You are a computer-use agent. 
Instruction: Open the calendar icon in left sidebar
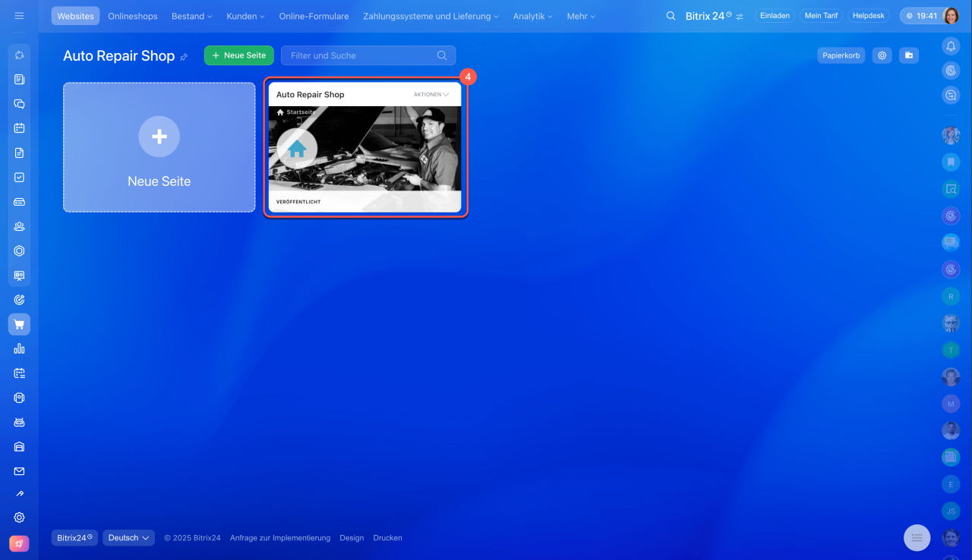point(20,128)
